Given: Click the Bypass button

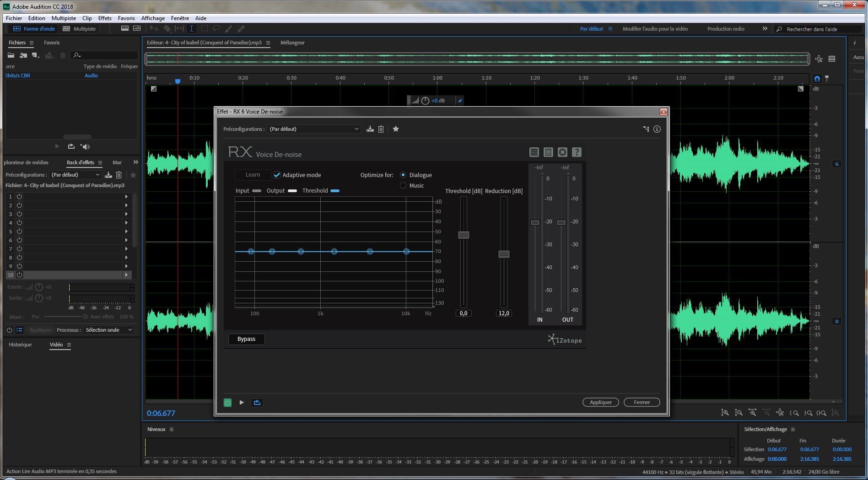Looking at the screenshot, I should click(246, 339).
